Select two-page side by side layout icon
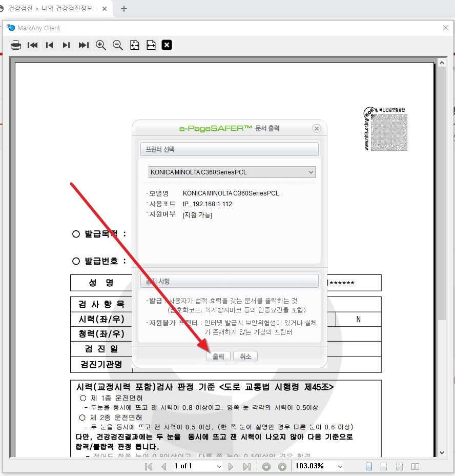The image size is (455, 476). click(415, 467)
